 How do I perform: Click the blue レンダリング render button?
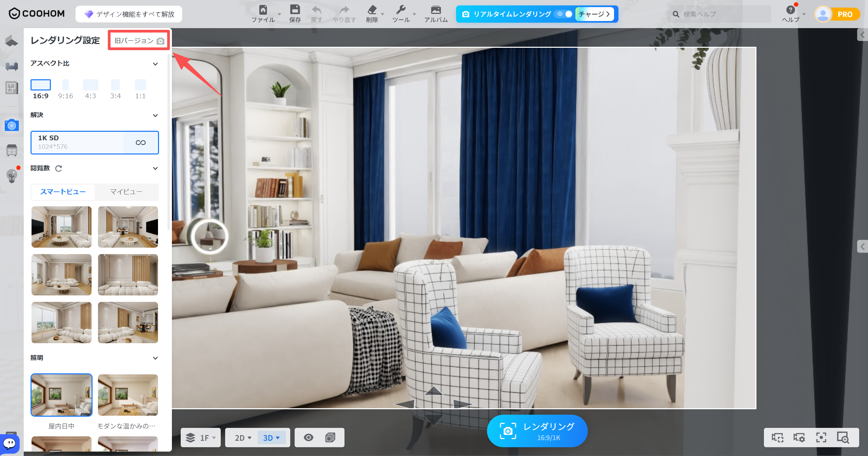pos(537,431)
